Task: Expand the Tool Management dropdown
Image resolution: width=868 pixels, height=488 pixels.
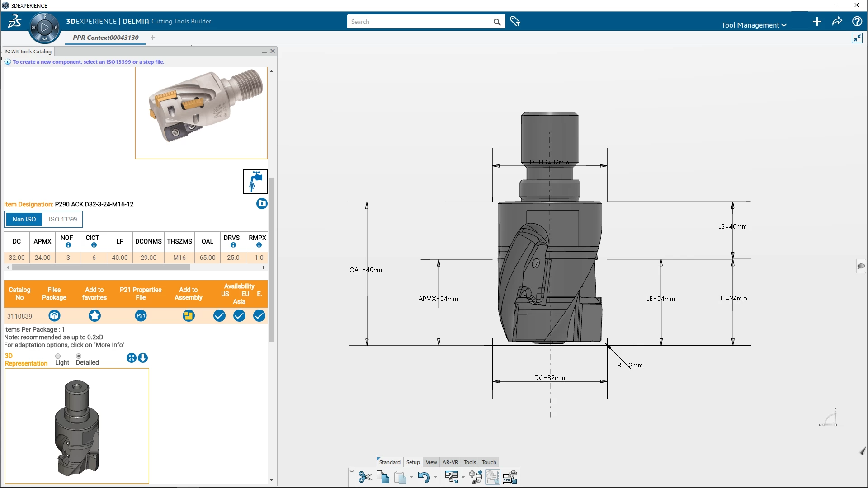Action: point(754,25)
